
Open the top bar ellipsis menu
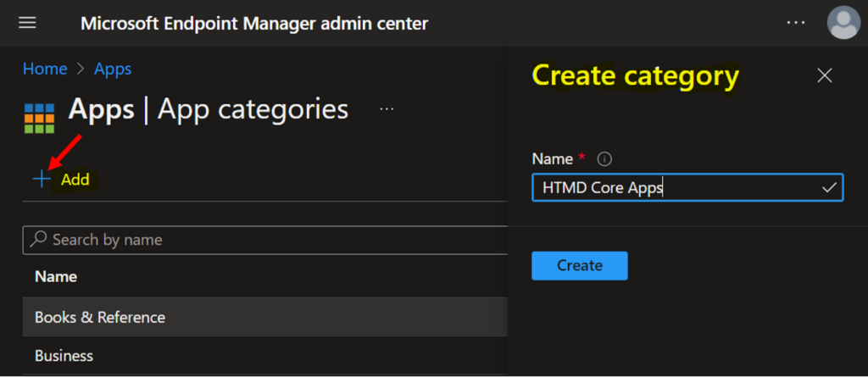795,23
